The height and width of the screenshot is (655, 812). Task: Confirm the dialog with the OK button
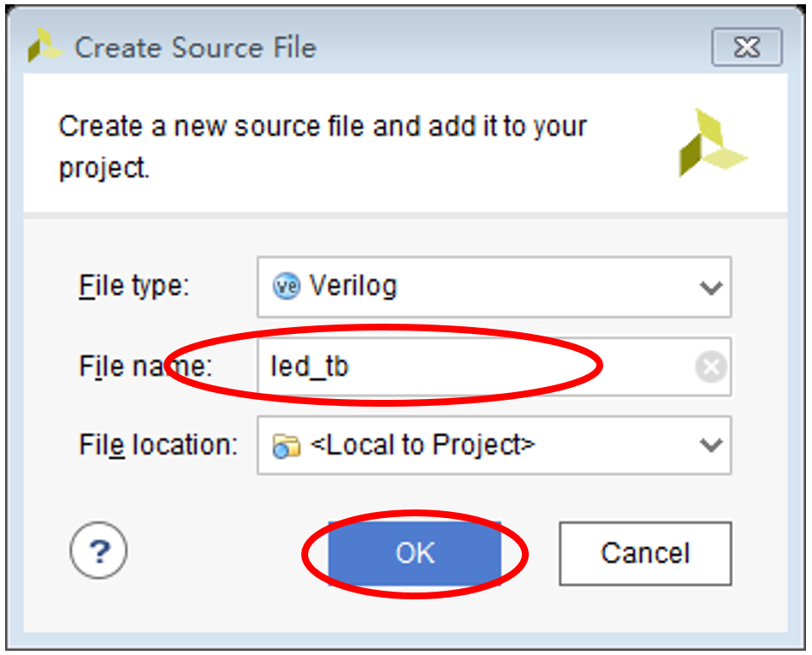coord(415,553)
